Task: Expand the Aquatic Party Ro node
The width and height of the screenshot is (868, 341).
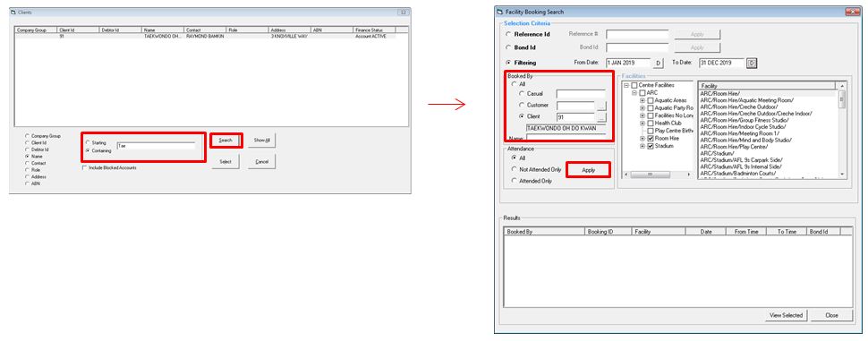Action: point(642,108)
